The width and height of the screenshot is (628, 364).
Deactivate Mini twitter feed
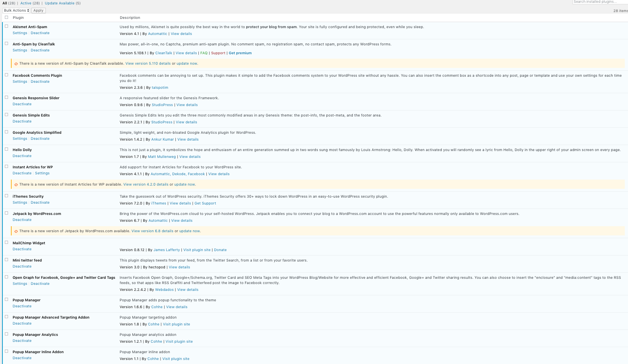pos(22,266)
